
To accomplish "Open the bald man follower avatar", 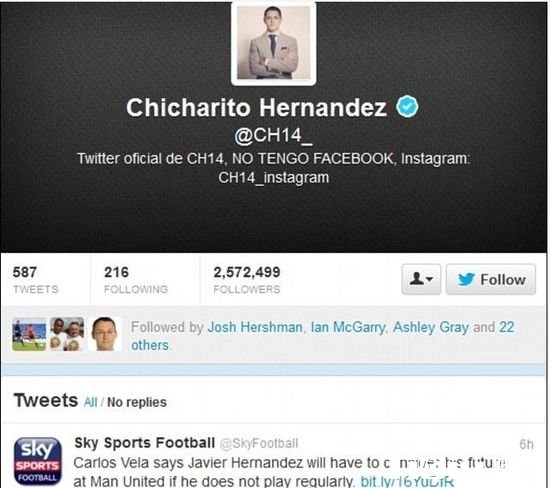I will (x=105, y=334).
